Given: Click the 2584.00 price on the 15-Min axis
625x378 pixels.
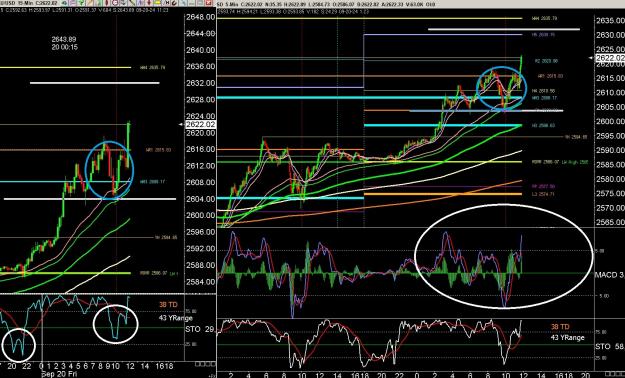Looking at the screenshot, I should [x=201, y=282].
